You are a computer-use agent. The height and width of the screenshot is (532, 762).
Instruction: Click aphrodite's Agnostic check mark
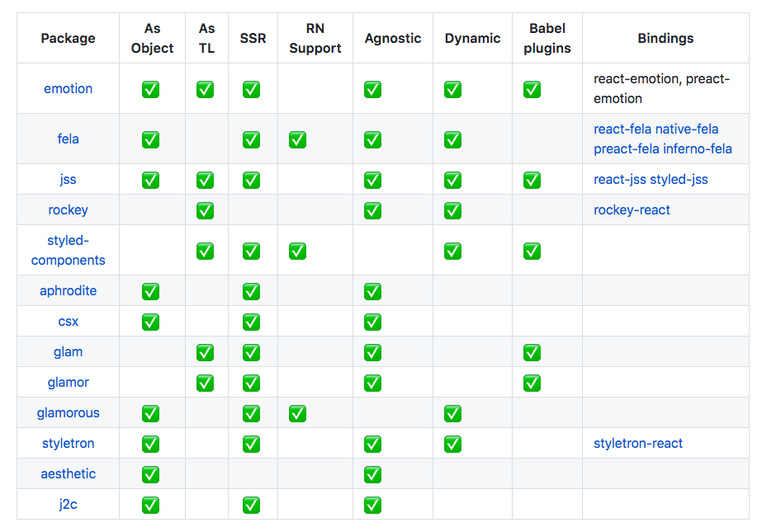pos(372,291)
